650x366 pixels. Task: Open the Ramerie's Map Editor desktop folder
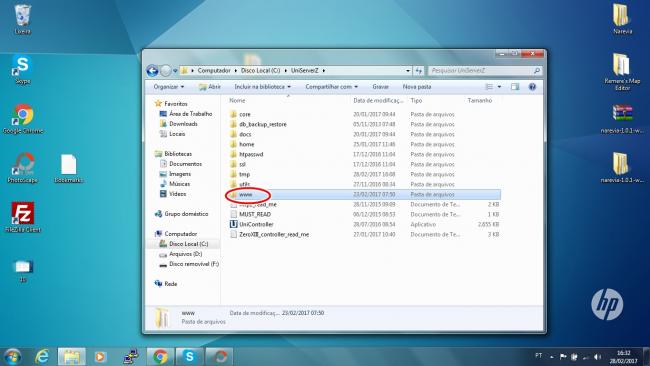pos(622,72)
